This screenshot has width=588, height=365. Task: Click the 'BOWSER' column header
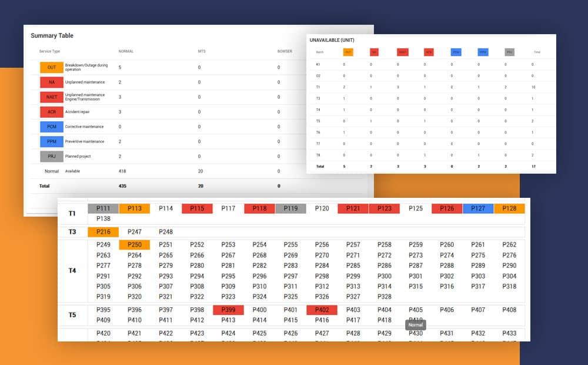click(285, 51)
